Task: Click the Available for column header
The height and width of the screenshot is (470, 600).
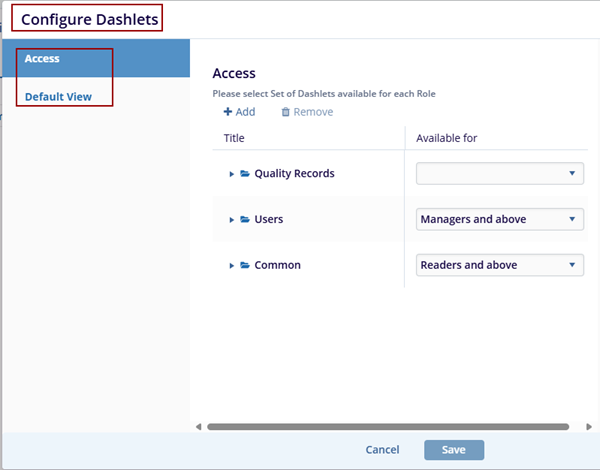Action: (x=446, y=138)
